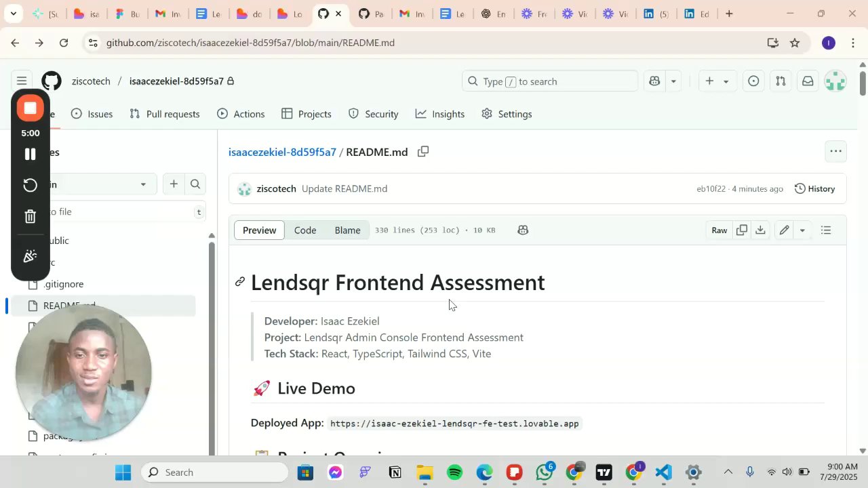This screenshot has width=868, height=488.
Task: Expand Copilot dropdown arrow in header
Action: pos(673,81)
